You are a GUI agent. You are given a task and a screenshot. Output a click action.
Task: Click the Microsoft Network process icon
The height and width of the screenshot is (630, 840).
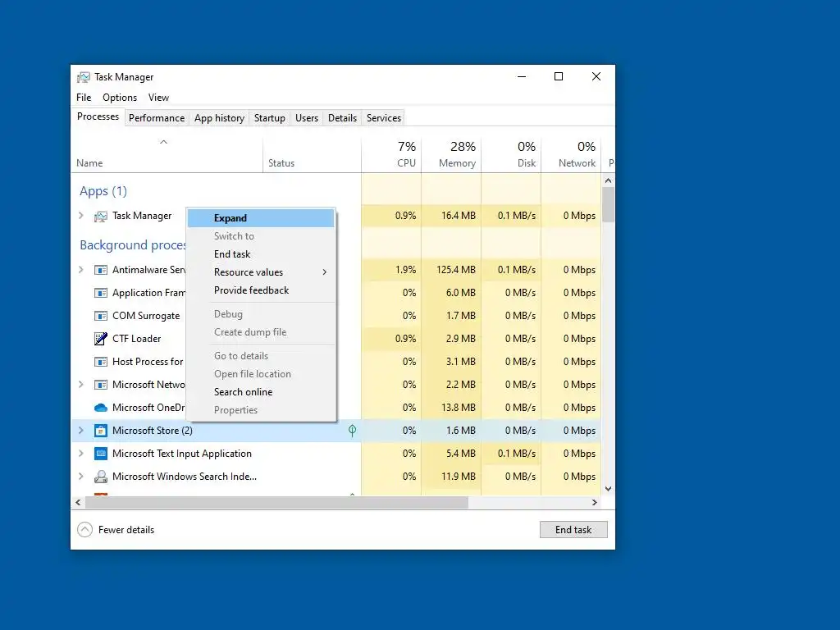[x=101, y=386]
